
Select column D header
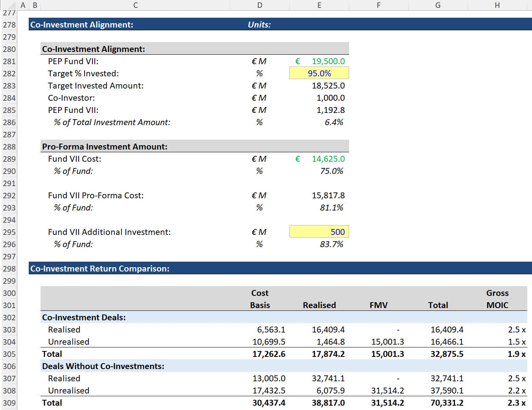pyautogui.click(x=260, y=5)
